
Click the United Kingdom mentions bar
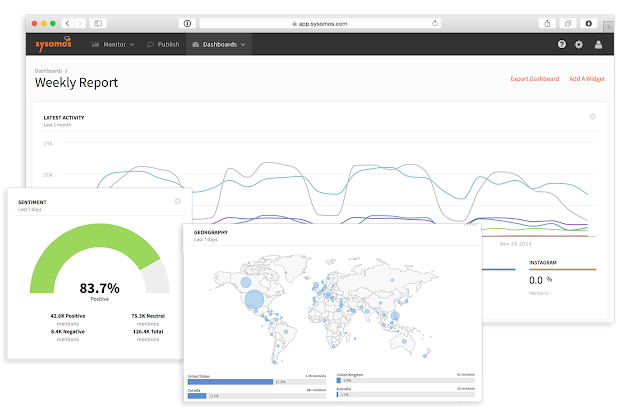pos(406,380)
